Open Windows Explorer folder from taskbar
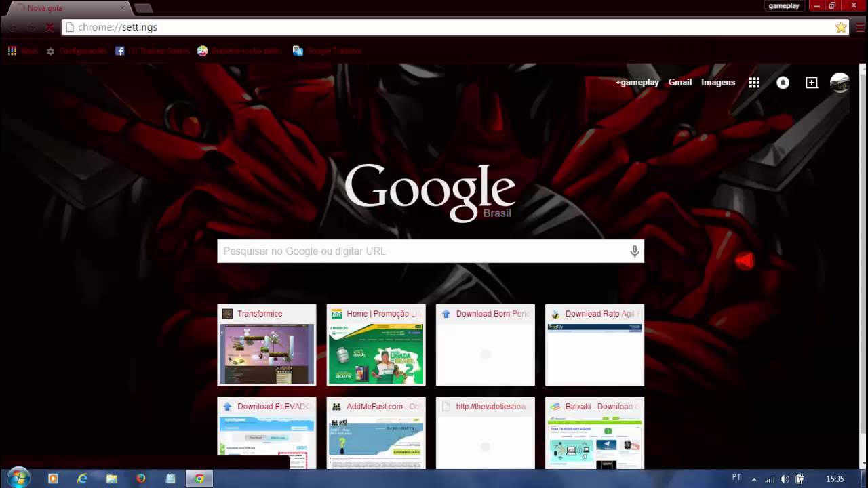Image resolution: width=868 pixels, height=488 pixels. coord(112,479)
